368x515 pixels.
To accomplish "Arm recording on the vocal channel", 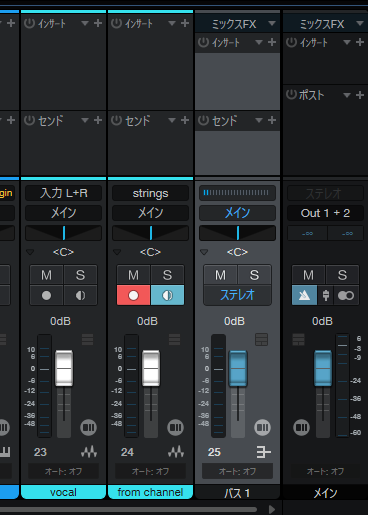I will 46,295.
